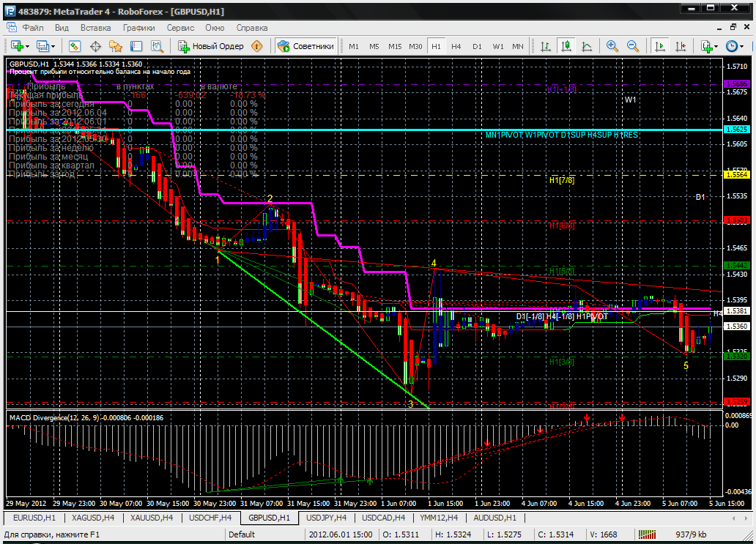Zoom in on the chart

click(612, 46)
